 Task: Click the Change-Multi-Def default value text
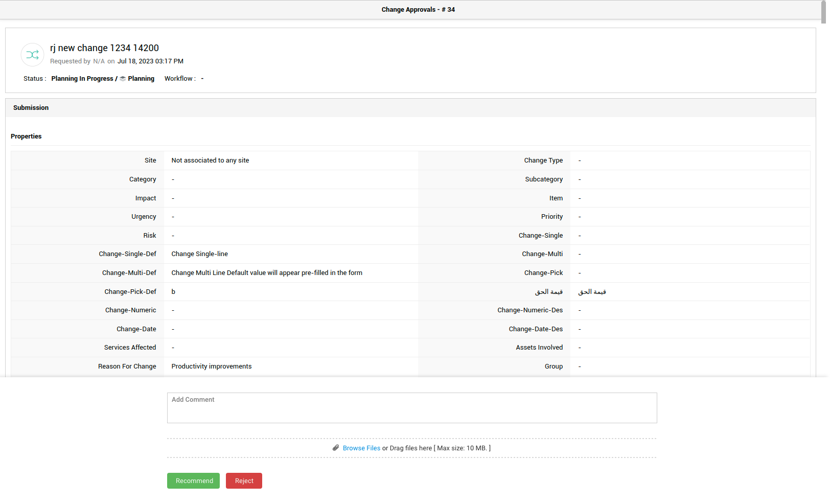click(x=266, y=273)
